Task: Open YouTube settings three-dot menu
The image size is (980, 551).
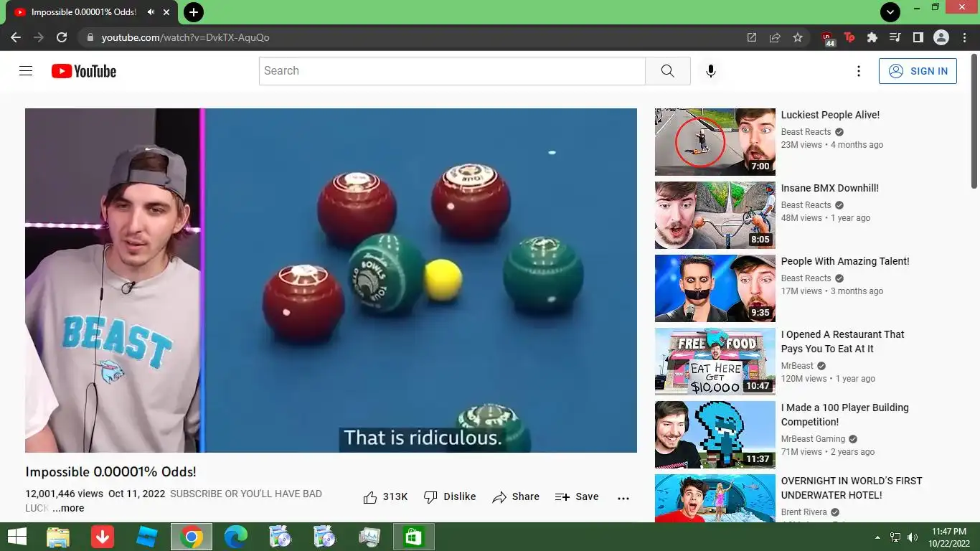Action: pyautogui.click(x=858, y=71)
